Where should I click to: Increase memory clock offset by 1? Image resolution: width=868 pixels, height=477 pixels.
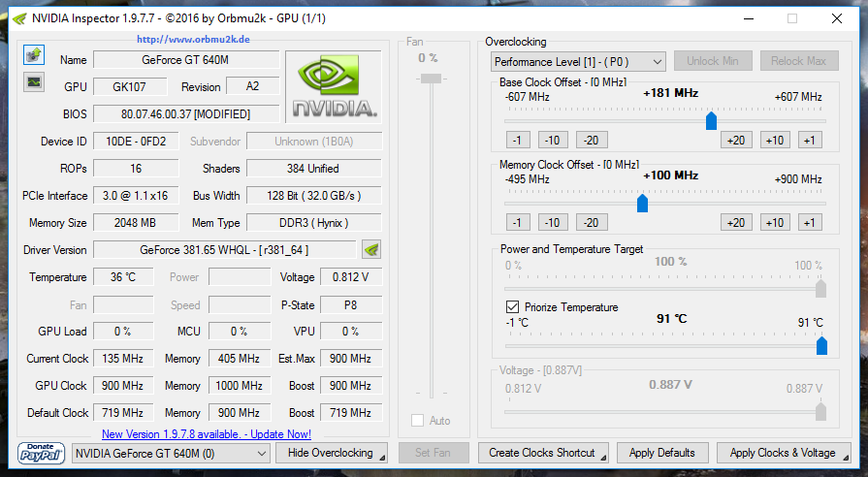tap(810, 222)
